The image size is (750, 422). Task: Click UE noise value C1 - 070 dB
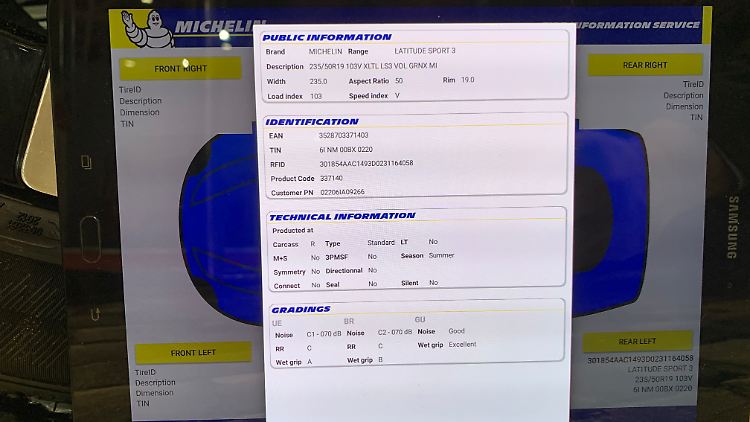tap(324, 334)
